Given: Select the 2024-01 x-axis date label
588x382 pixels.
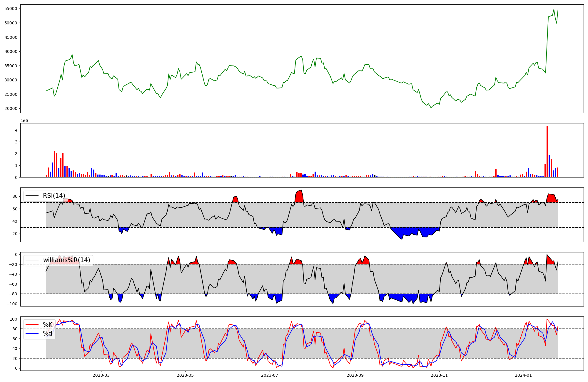Looking at the screenshot, I should 524,375.
